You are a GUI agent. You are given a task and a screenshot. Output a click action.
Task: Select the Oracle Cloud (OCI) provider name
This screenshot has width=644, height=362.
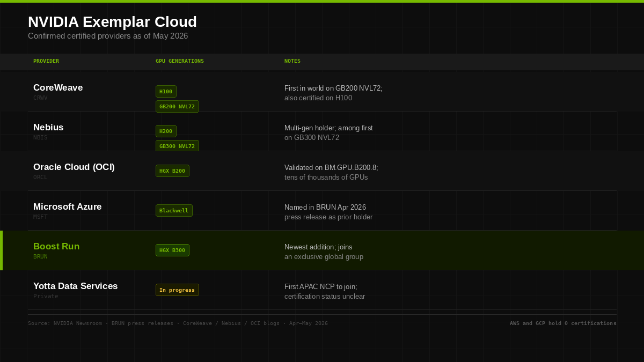74,167
